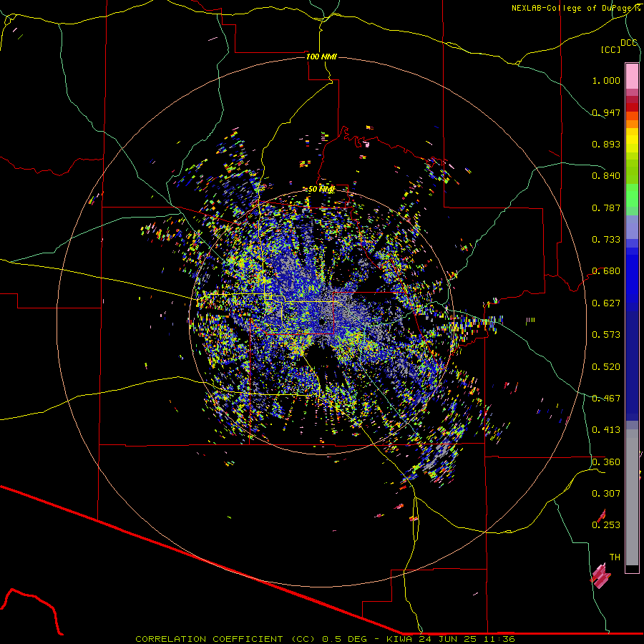Pick the bright green segment of the color bar
Screen dimensions: 644x644
[x=632, y=196]
